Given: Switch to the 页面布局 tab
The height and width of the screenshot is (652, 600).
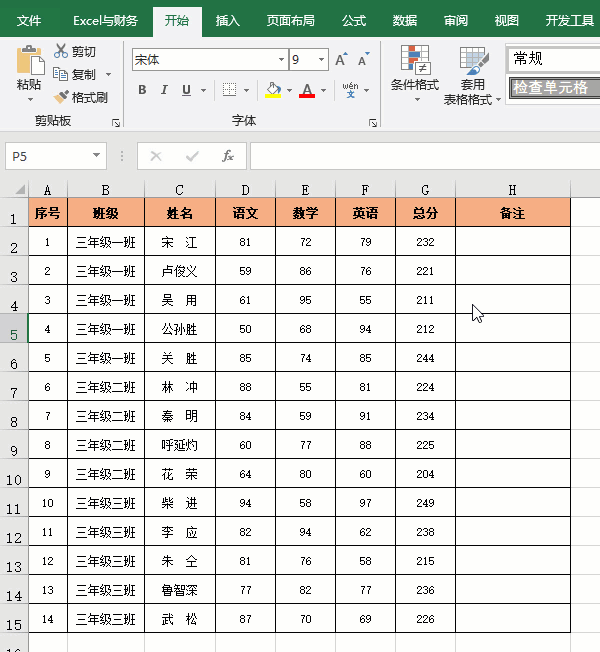Looking at the screenshot, I should click(x=291, y=20).
